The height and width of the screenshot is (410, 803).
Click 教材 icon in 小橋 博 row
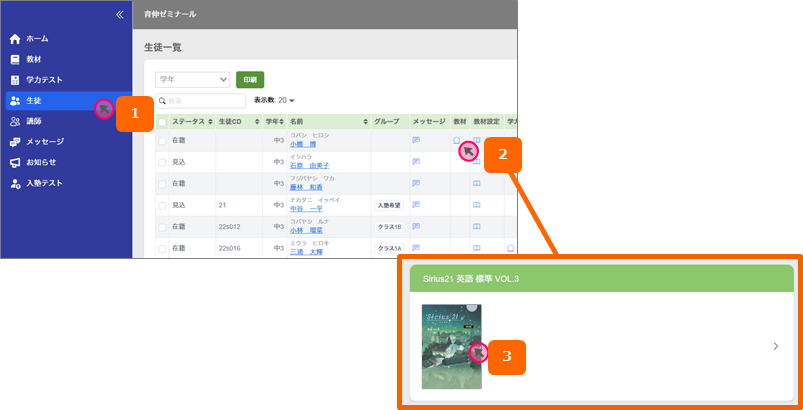[456, 140]
